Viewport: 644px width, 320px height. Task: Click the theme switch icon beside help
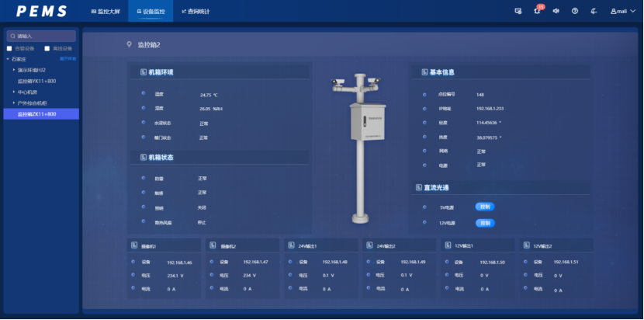594,11
